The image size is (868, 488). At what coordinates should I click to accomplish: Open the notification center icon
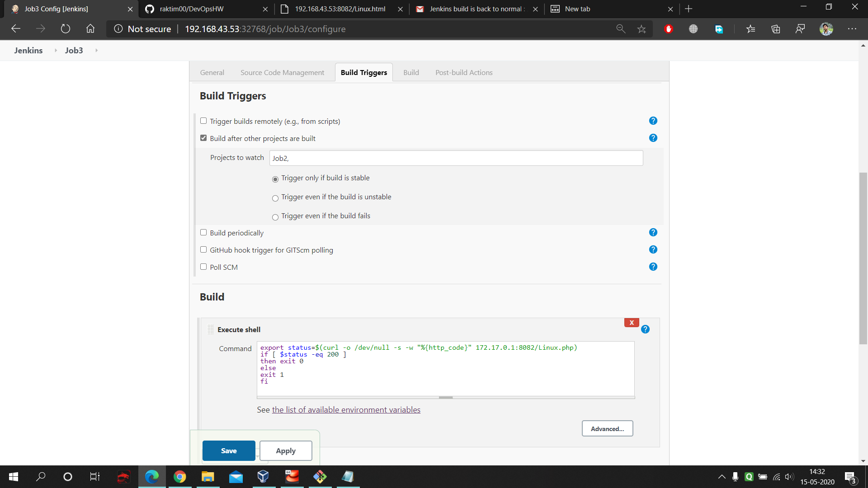click(x=850, y=477)
